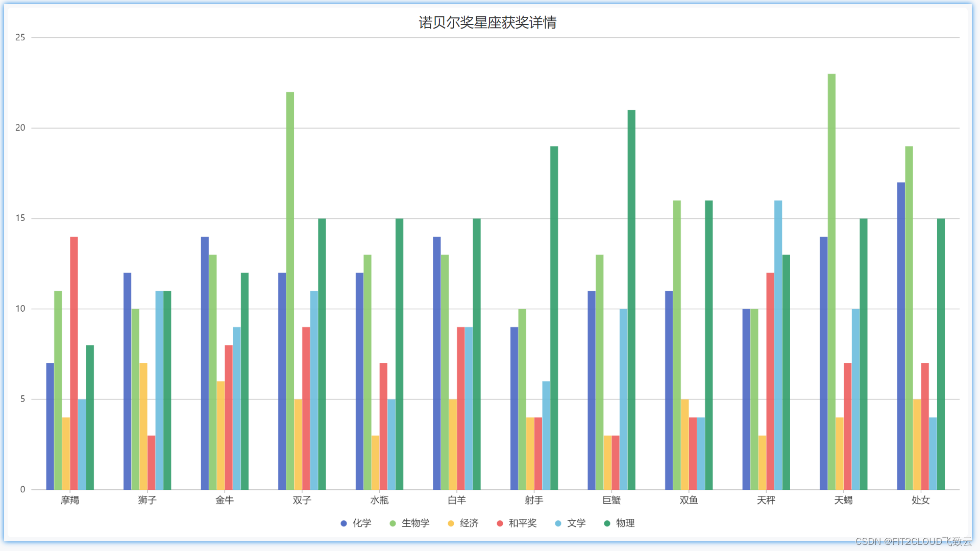This screenshot has height=551, width=980.
Task: Click the 双鱼 x-axis label
Action: pyautogui.click(x=689, y=500)
